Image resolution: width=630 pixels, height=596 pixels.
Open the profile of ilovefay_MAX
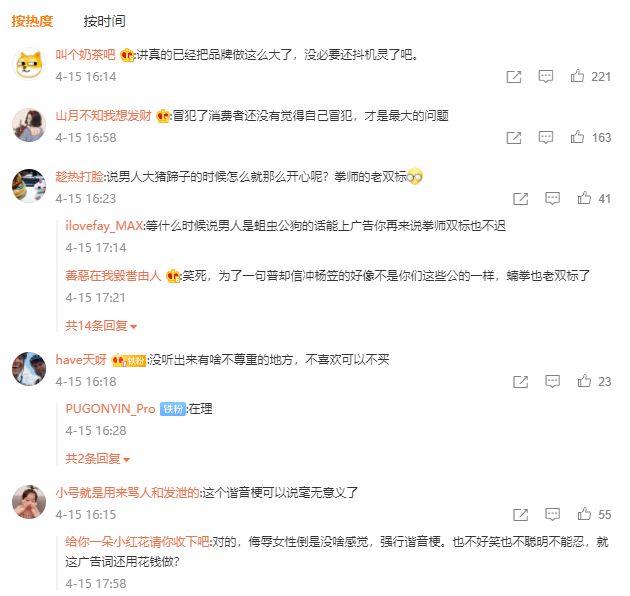point(104,226)
